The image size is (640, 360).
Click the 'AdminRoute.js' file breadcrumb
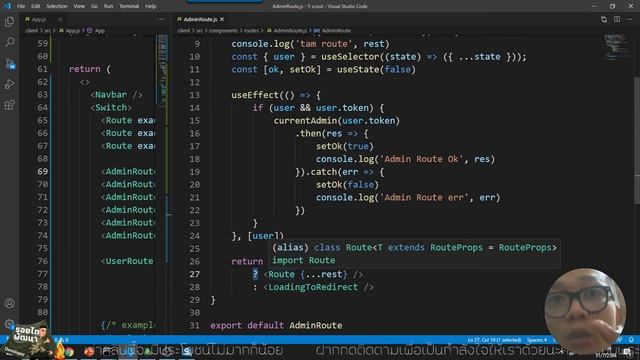point(290,31)
